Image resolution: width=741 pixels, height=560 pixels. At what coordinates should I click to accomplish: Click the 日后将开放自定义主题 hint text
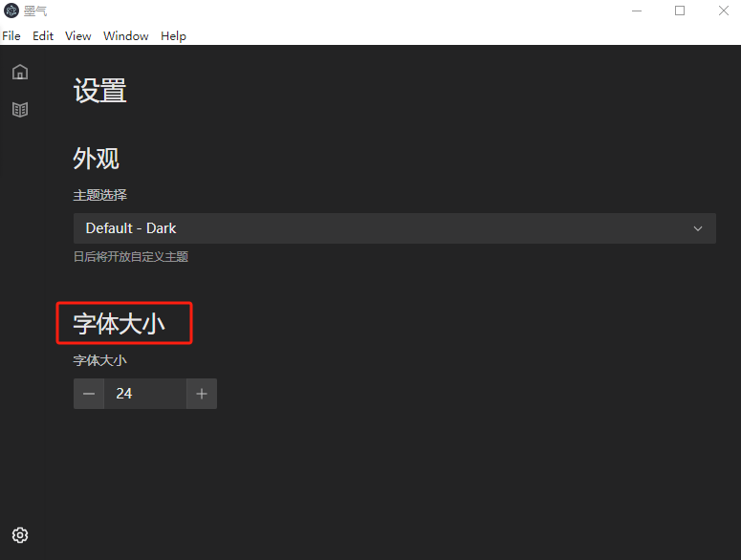tap(131, 256)
